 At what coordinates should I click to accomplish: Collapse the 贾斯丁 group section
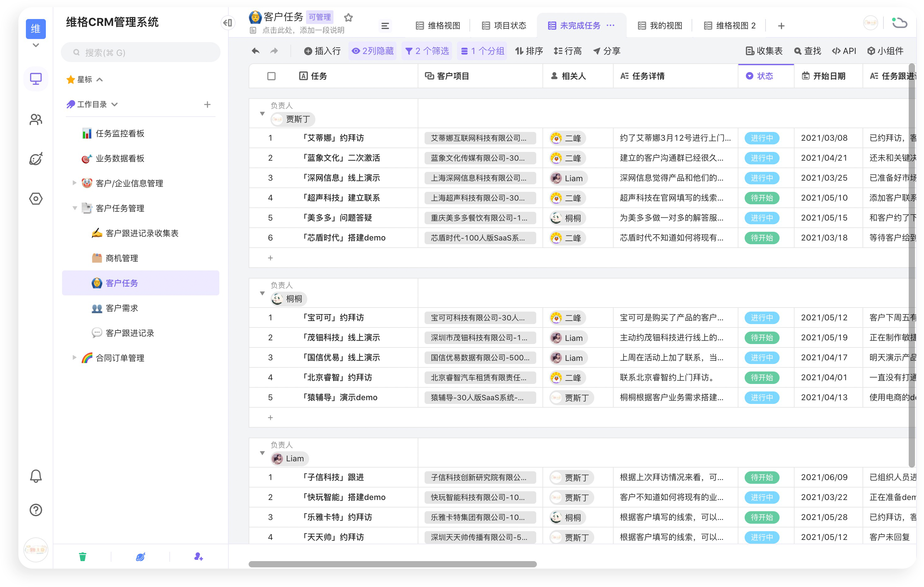point(262,113)
